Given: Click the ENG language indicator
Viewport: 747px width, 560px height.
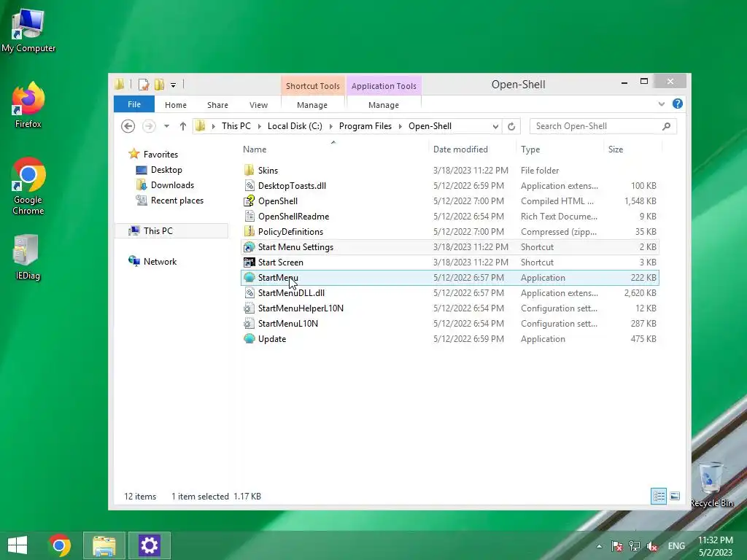Looking at the screenshot, I should [676, 546].
